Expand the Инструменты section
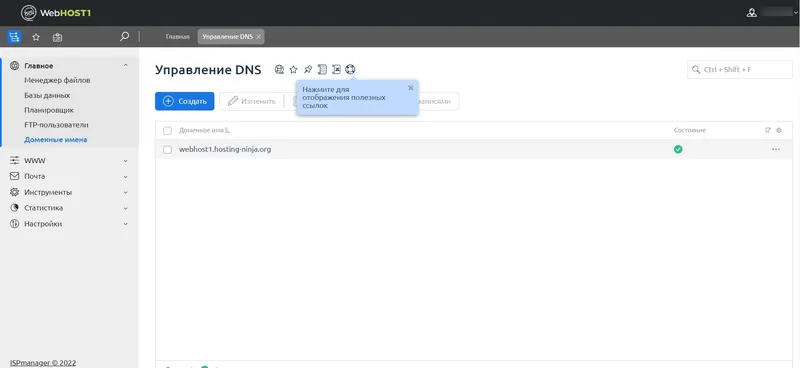Viewport: 800px width, 368px height. (126, 192)
